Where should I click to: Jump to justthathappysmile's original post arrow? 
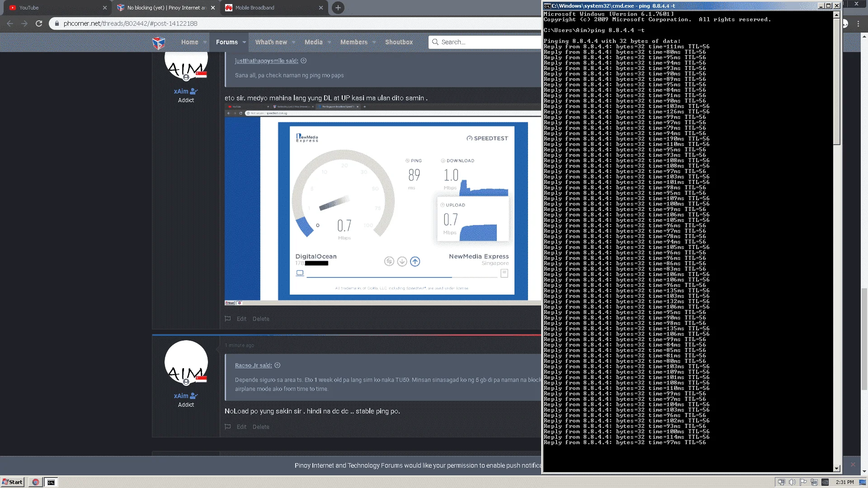point(303,61)
